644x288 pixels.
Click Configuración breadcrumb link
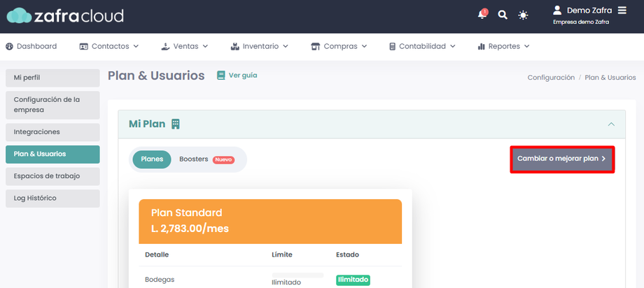click(x=551, y=78)
